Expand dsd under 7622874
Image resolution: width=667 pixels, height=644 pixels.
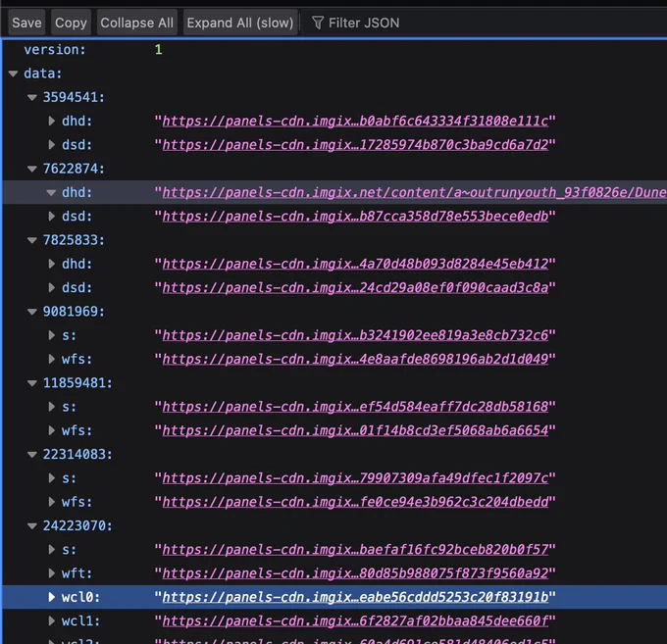[x=51, y=217]
